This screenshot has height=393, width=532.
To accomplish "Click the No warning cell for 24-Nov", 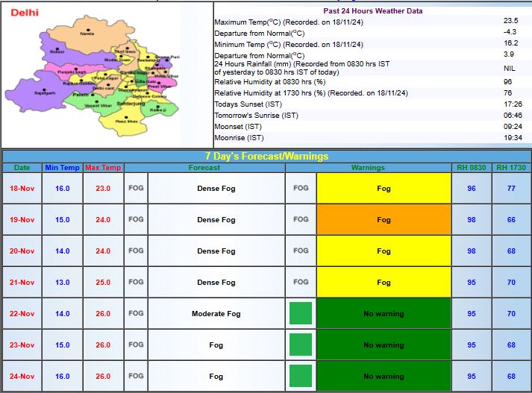I will tap(384, 376).
